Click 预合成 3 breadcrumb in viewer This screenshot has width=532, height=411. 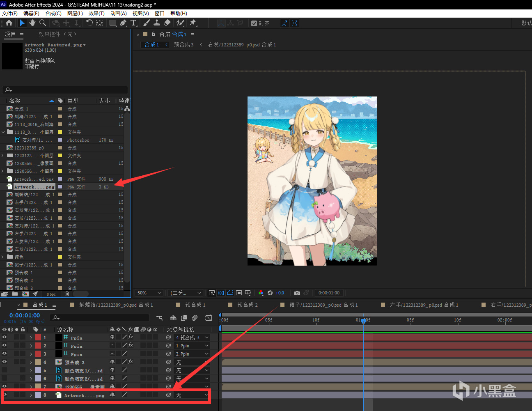tap(183, 44)
